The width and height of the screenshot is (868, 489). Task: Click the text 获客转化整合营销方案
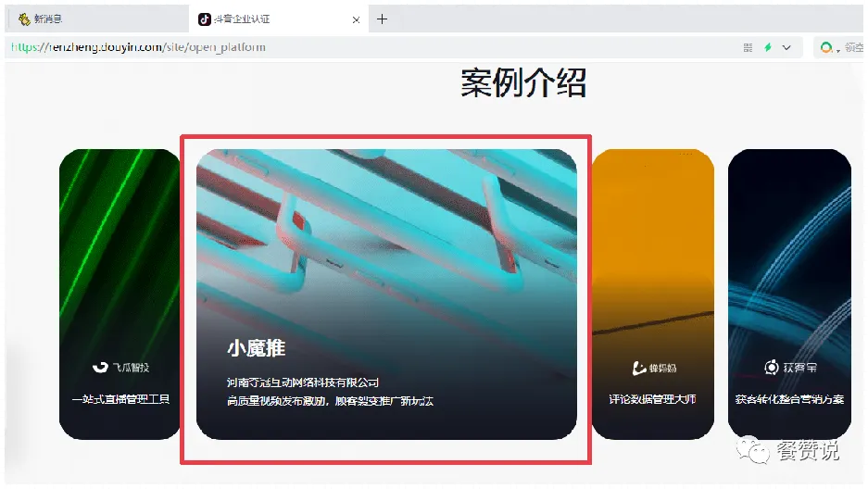[x=789, y=399]
